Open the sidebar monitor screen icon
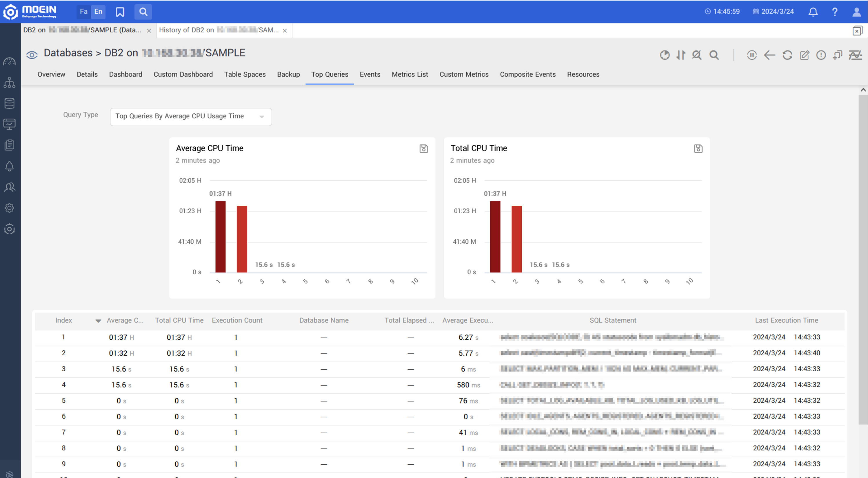The height and width of the screenshot is (478, 868). tap(10, 124)
